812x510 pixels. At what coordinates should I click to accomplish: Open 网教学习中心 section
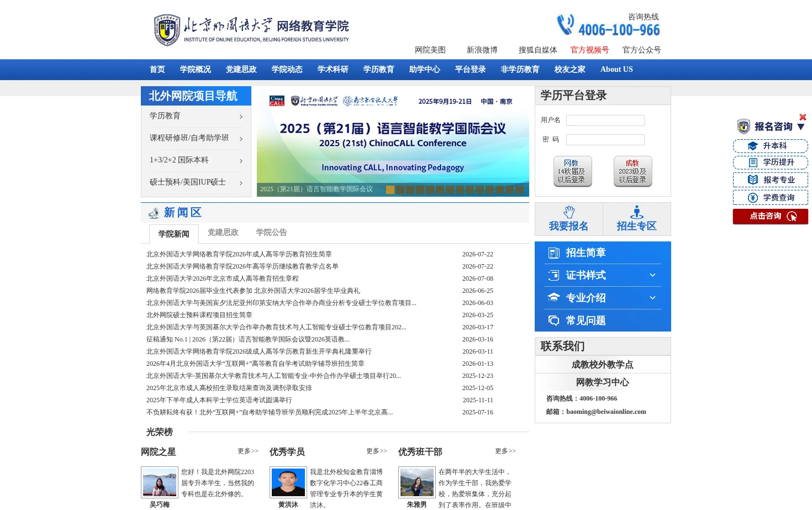603,382
